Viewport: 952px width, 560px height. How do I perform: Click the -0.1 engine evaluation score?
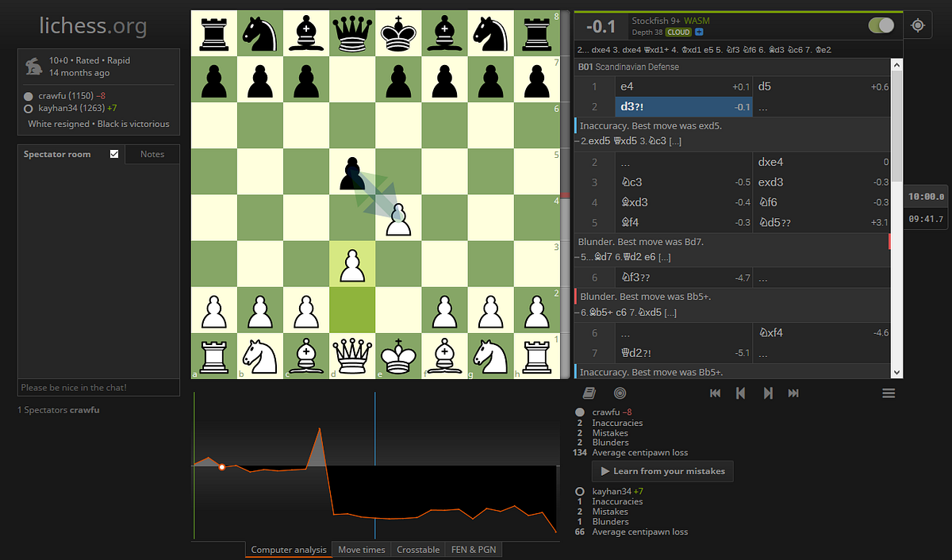point(601,26)
